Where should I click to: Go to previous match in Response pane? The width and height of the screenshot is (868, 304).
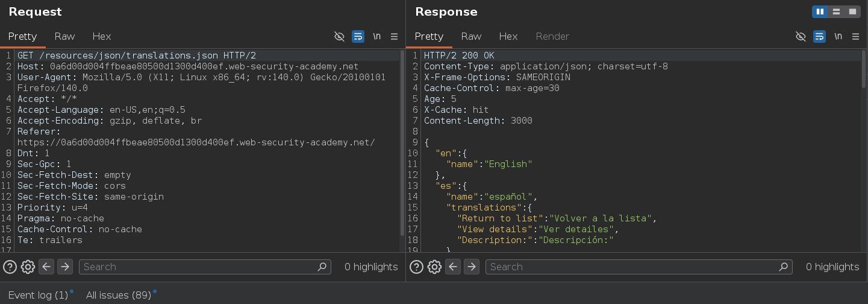pos(454,267)
